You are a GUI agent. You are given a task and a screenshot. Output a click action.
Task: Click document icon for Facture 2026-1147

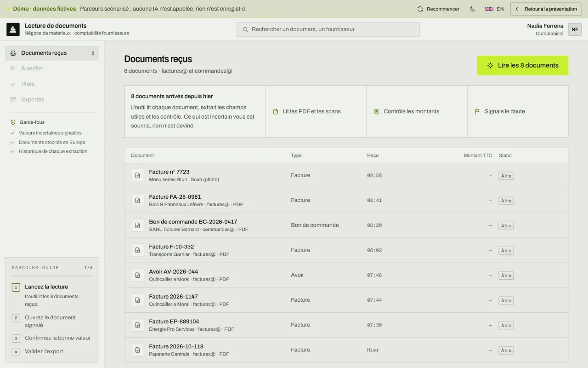pos(137,300)
